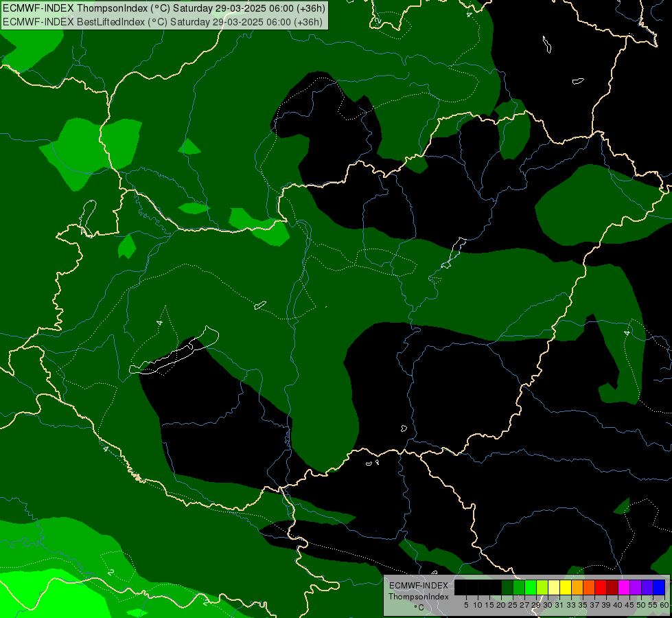
Task: Select the yellow 31–33 legend swatch
Action: tap(566, 587)
